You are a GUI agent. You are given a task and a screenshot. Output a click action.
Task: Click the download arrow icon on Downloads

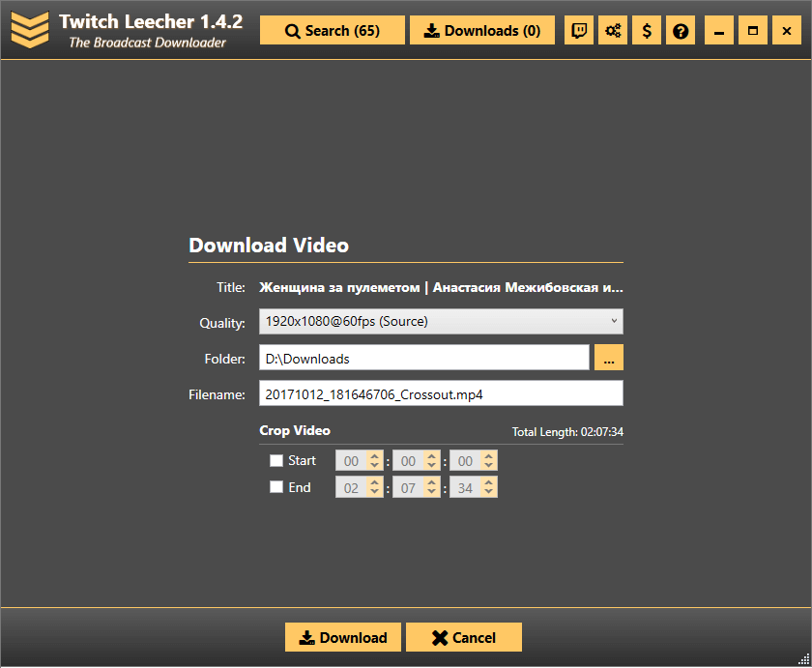point(431,30)
